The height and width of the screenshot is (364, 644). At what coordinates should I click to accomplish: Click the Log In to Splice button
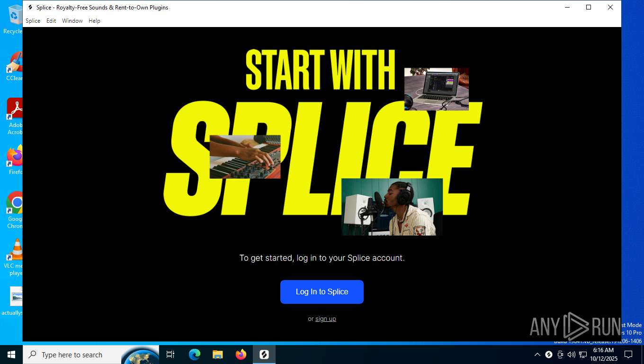322,292
